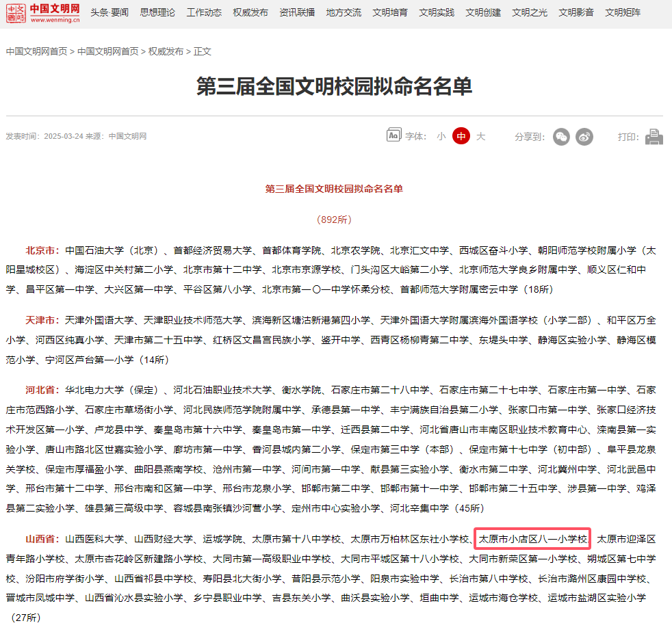This screenshot has height=634, width=672.
Task: Click 天津职业技术师范大学 in the list
Action: coord(193,320)
